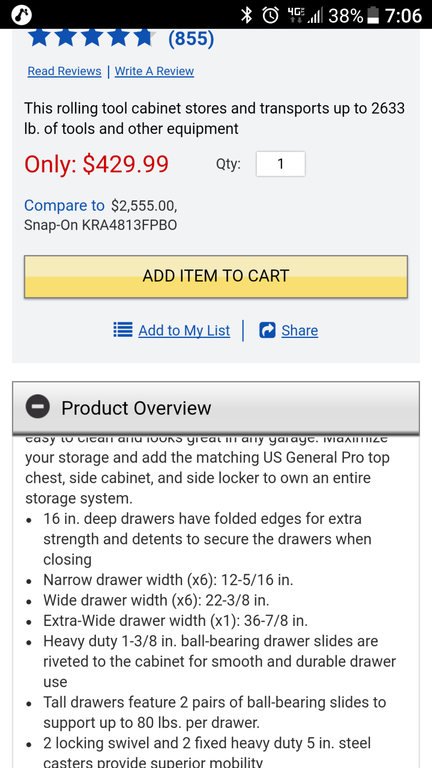The width and height of the screenshot is (432, 768).
Task: Tap the Bluetooth status icon
Action: point(246,15)
